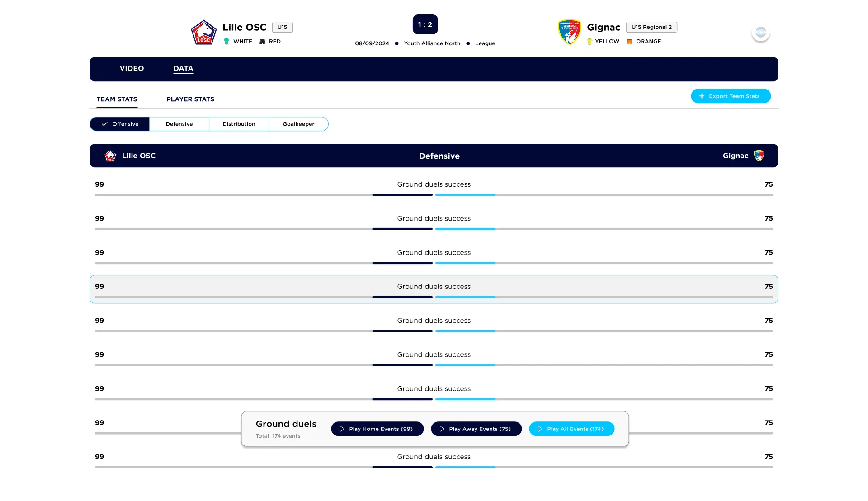Click small Gignac logo in stats bar

[759, 156]
